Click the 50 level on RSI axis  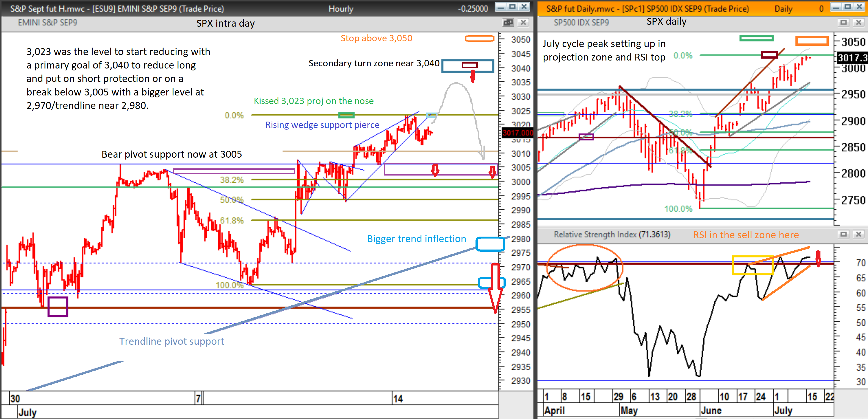(x=861, y=323)
